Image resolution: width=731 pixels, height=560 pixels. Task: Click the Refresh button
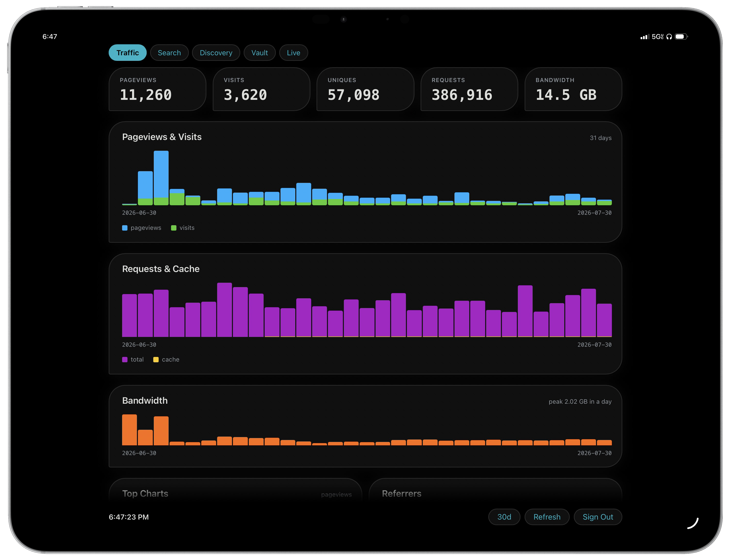[x=547, y=517]
